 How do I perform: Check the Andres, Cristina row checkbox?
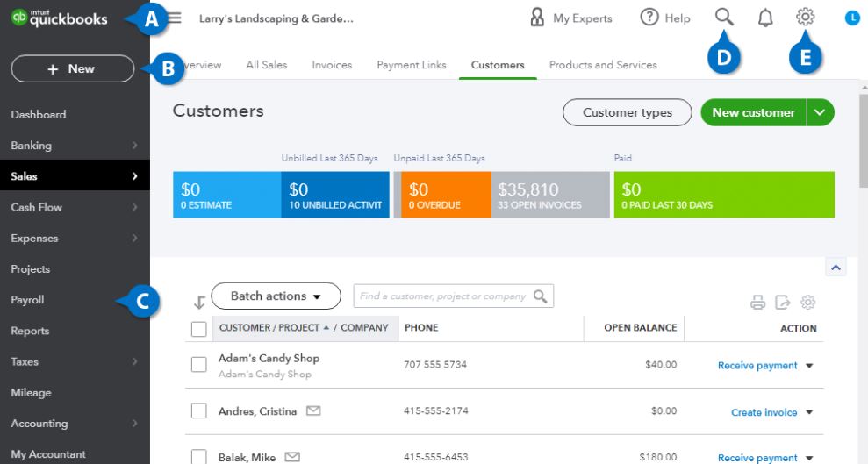pos(198,410)
